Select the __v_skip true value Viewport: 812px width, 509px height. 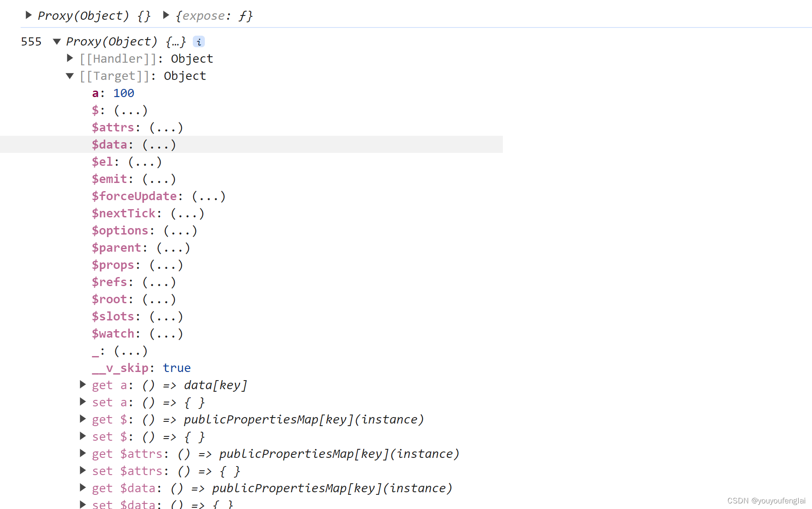177,368
